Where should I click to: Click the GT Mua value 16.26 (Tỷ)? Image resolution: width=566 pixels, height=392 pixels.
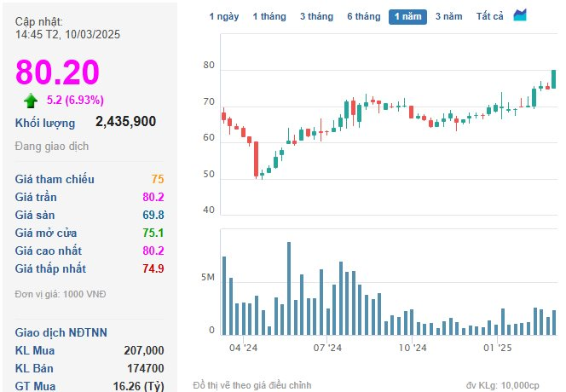point(139,386)
